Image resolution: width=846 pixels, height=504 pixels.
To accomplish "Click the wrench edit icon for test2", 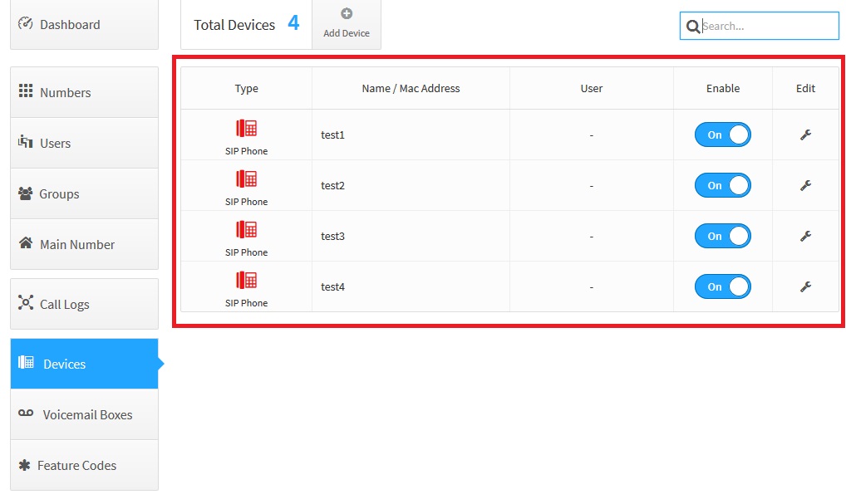I will tap(805, 185).
